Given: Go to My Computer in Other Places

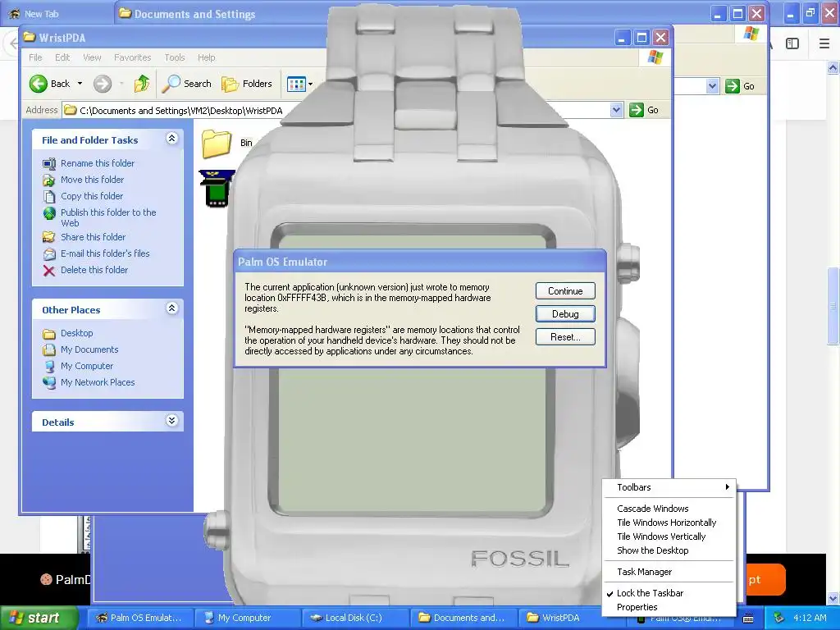Looking at the screenshot, I should click(87, 366).
